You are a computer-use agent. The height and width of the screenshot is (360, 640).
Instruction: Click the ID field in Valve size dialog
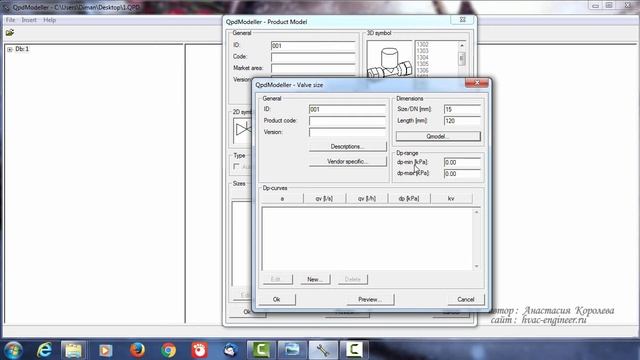coord(347,109)
